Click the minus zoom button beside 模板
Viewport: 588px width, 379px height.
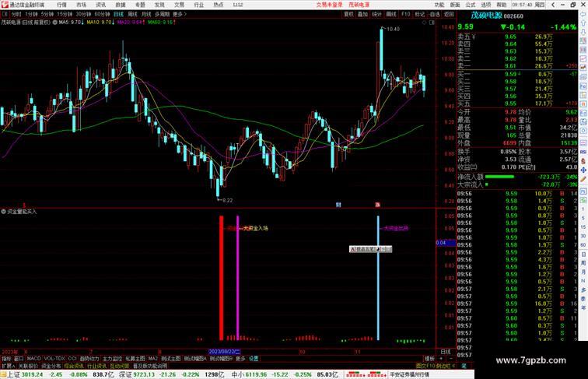[x=451, y=359]
